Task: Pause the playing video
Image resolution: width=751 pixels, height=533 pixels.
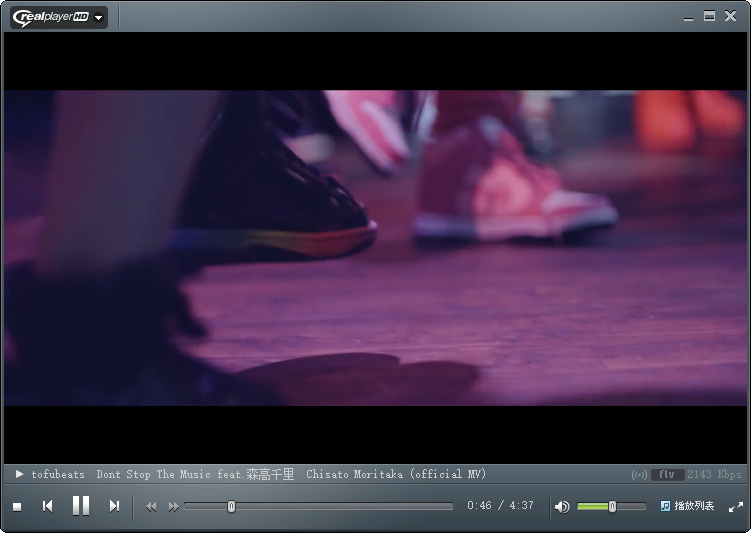Action: (81, 506)
